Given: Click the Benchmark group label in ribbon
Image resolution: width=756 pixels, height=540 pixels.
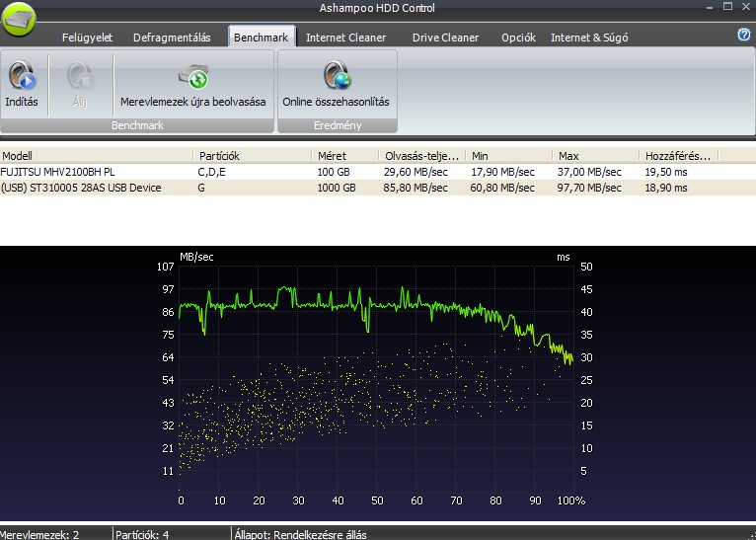Looking at the screenshot, I should (137, 125).
